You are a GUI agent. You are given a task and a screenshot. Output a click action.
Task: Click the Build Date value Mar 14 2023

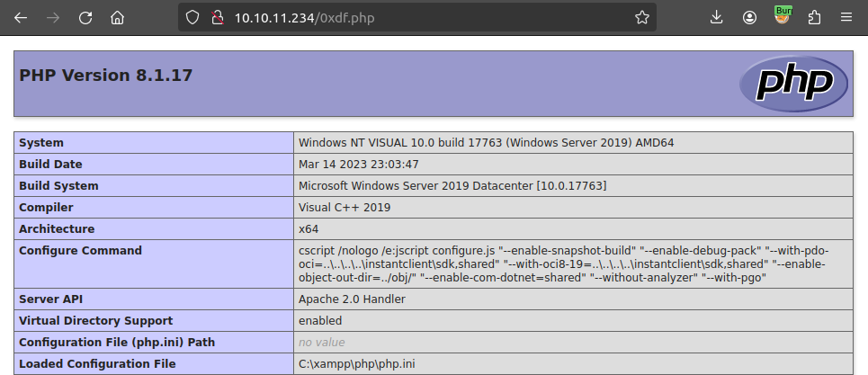(x=358, y=165)
